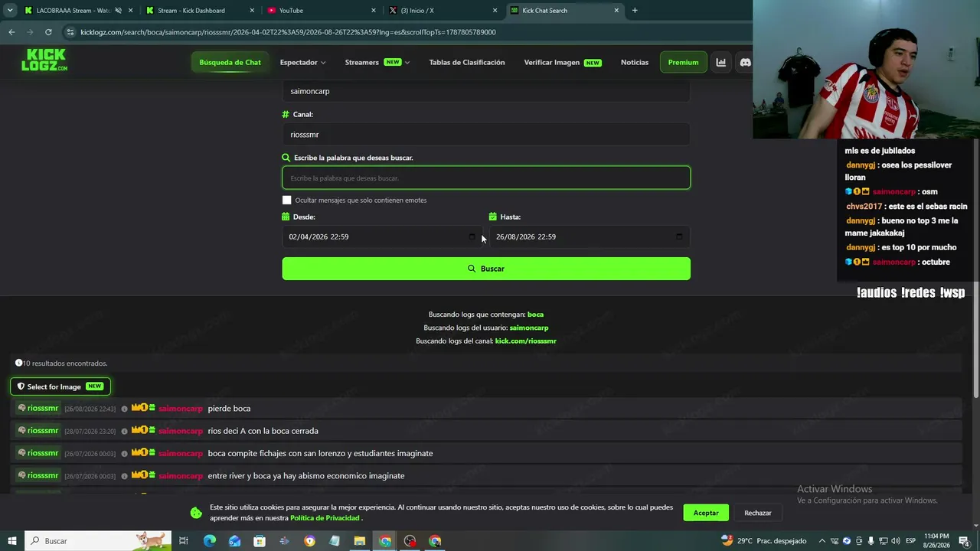Click saimoncarp username on 'pierde boca' row
Viewport: 980px width, 551px height.
(181, 409)
